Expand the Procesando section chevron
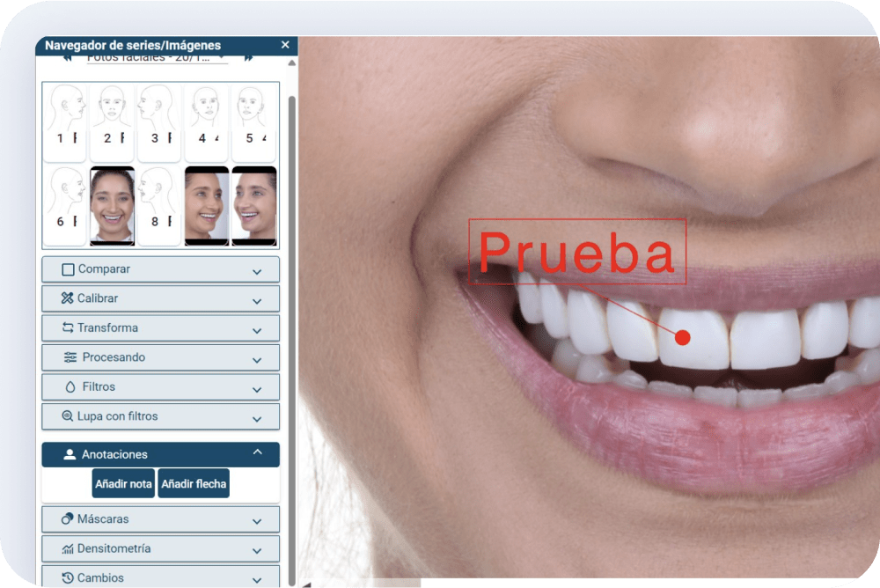The height and width of the screenshot is (588, 880). point(257,360)
